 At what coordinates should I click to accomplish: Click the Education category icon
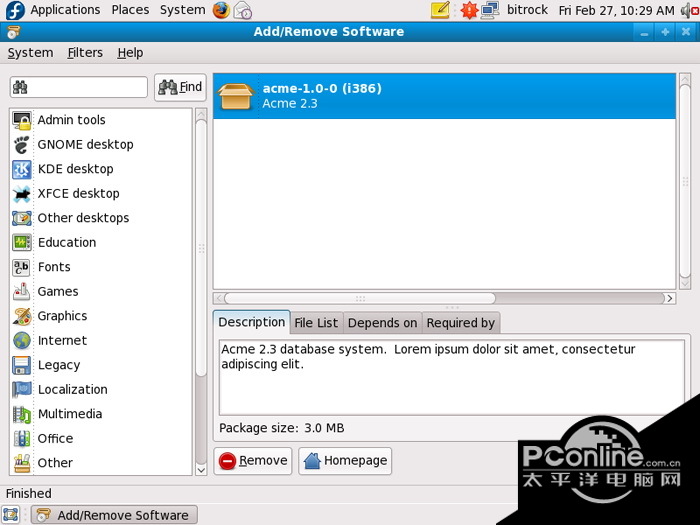tap(21, 242)
